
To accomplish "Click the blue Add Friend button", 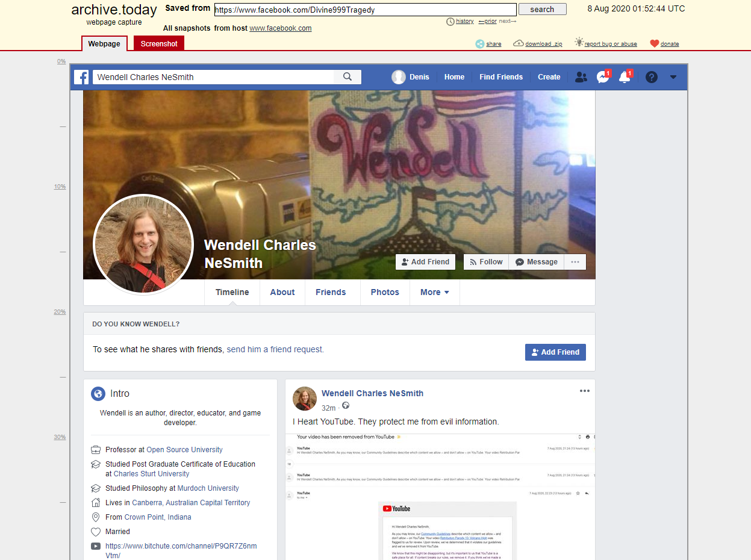I will pos(555,352).
